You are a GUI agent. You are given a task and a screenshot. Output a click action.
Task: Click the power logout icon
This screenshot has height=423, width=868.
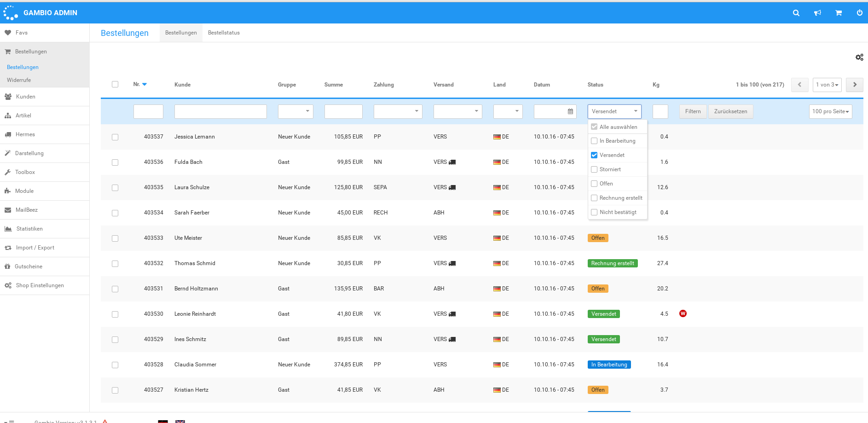[x=859, y=13]
